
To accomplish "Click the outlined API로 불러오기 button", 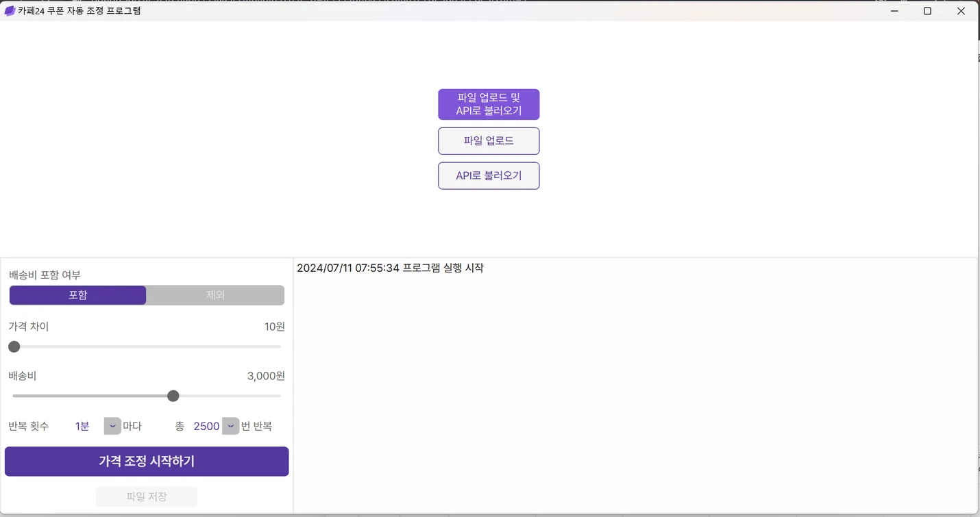I will (489, 176).
